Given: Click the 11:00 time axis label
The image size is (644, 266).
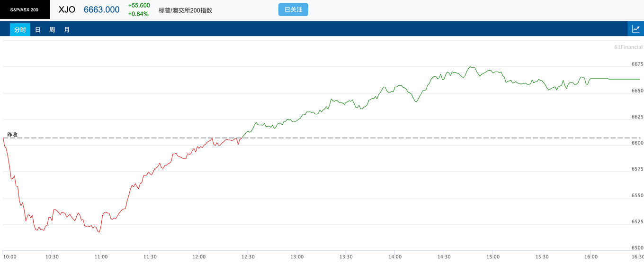Looking at the screenshot, I should point(101,257).
